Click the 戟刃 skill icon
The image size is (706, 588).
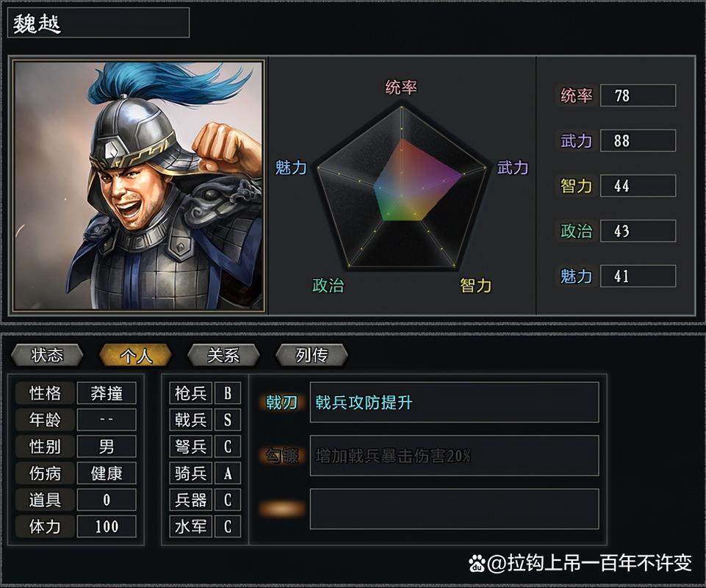tap(281, 404)
